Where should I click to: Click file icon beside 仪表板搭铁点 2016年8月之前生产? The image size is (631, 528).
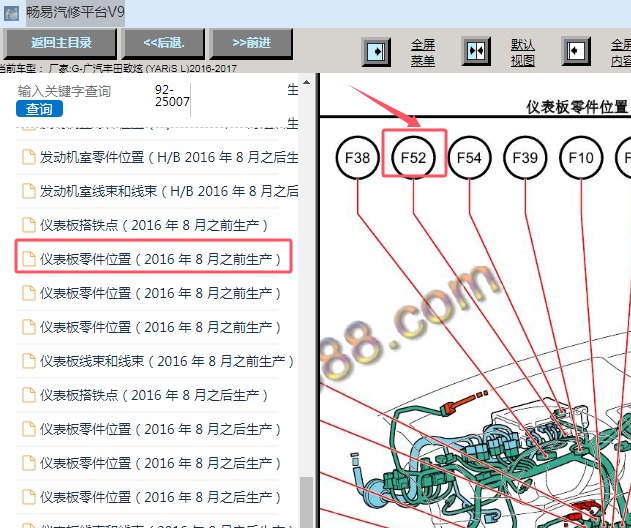(29, 225)
